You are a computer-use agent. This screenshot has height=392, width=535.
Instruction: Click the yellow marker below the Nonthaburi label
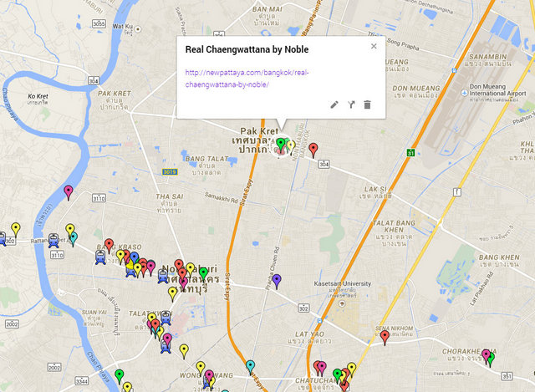(x=173, y=294)
